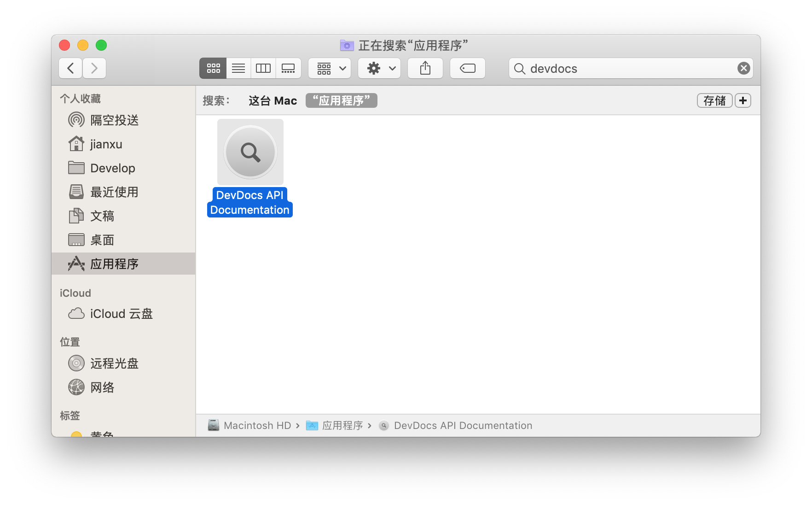The image size is (812, 505).
Task: Select the DevDocs API Documentation app icon
Action: point(250,152)
